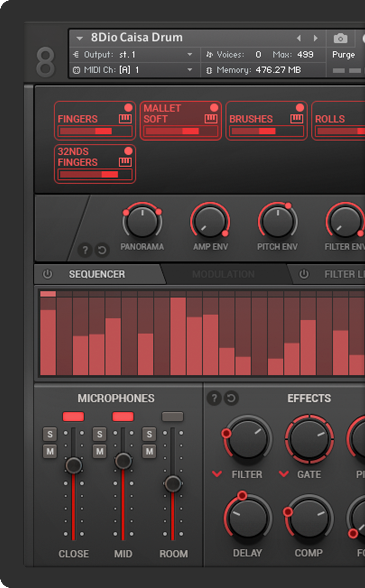Click the COMP effect knob
365x588 pixels.
[x=309, y=517]
